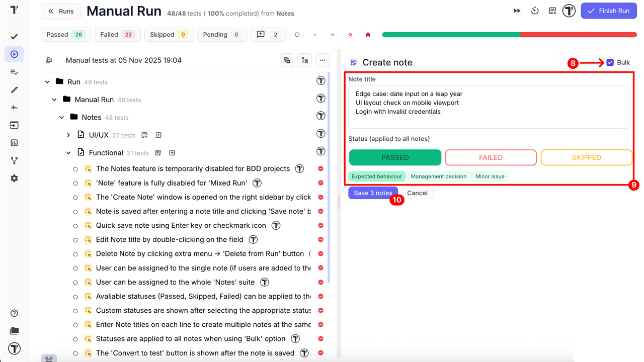Screen dimensions: 644x362
Task: Click the add-note icon next to the timer
Action: click(552, 10)
